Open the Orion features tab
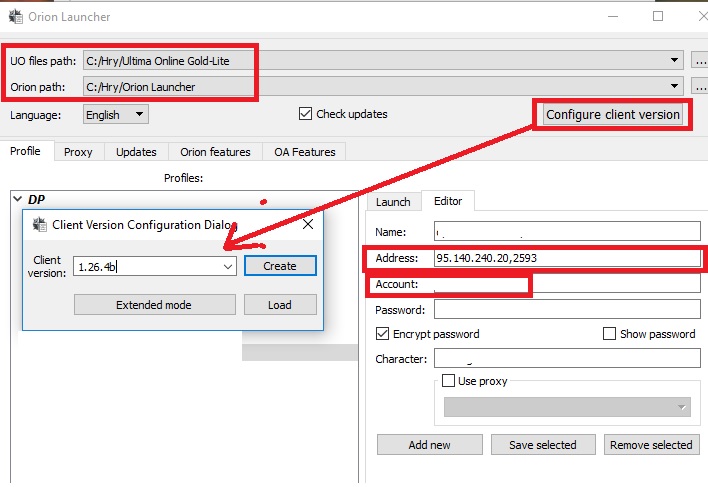The height and width of the screenshot is (487, 708). (x=215, y=152)
